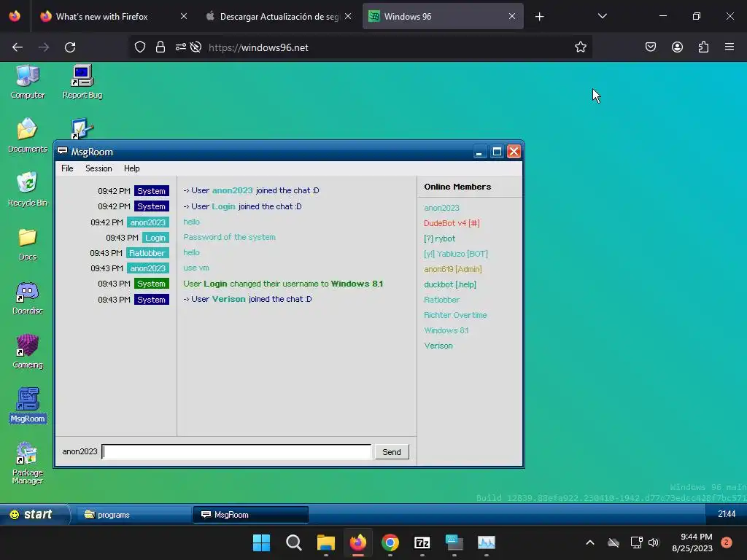Close the MsgRoom window

[x=514, y=152]
